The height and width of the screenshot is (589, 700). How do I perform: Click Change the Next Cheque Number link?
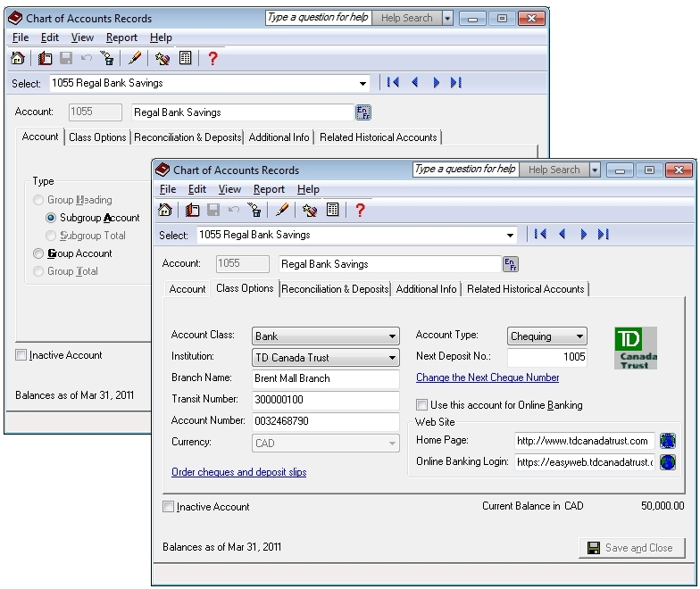click(x=487, y=377)
